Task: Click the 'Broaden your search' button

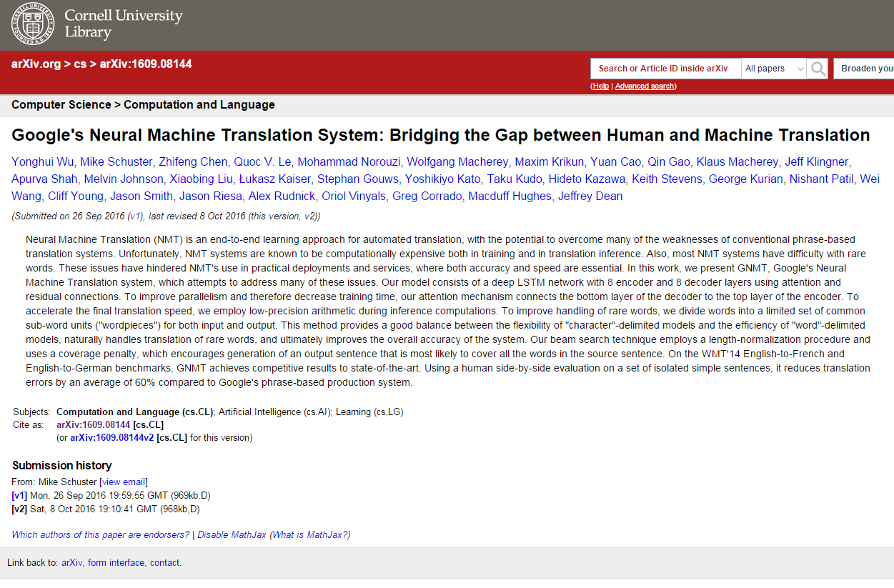Action: coord(864,69)
